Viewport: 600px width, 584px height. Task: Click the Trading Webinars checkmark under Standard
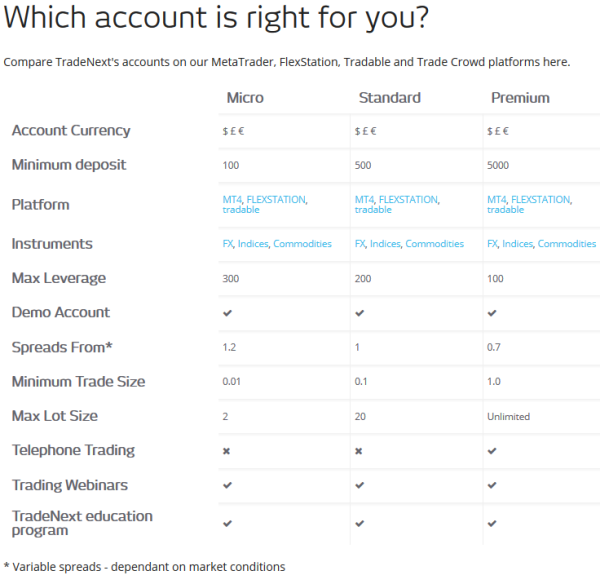tap(359, 485)
